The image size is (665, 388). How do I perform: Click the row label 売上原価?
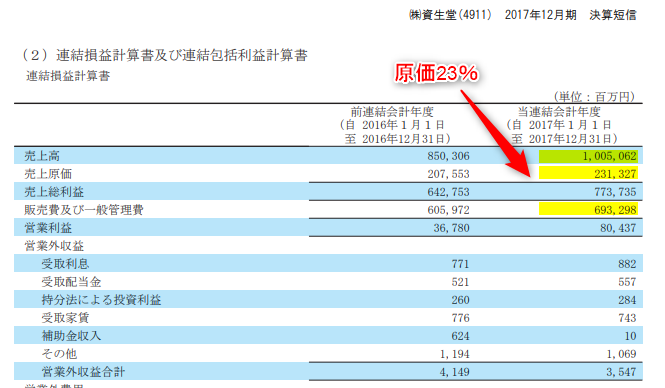48,174
